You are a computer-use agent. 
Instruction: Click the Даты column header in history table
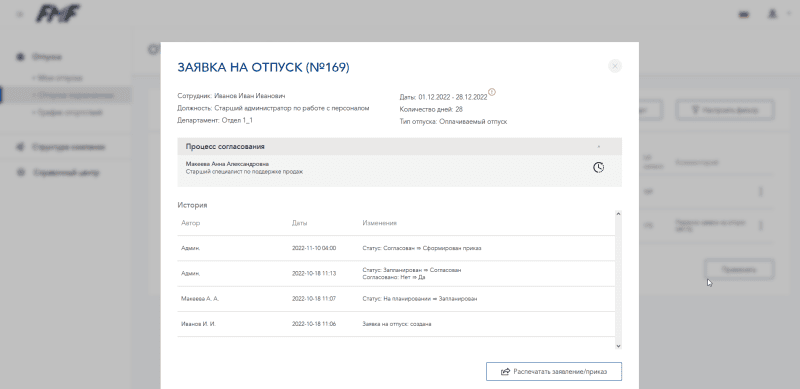[299, 223]
